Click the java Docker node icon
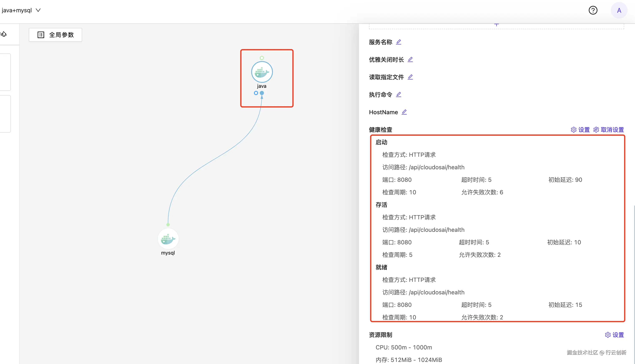 tap(262, 72)
